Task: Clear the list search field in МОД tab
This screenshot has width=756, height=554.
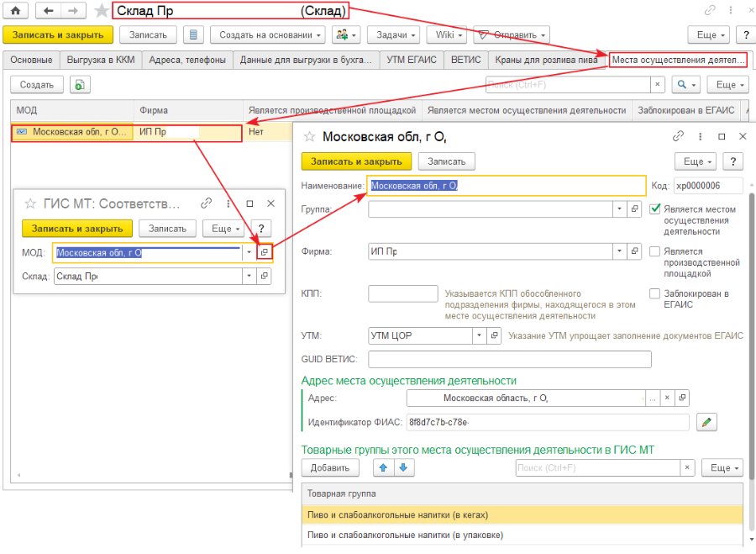Action: (657, 85)
